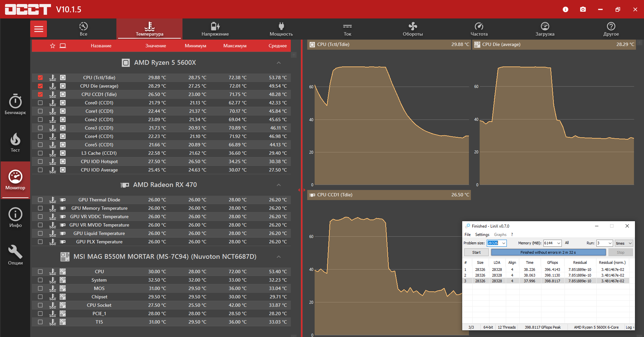Viewport: 644px width, 337px height.
Task: Switch to the Мощность tab
Action: pyautogui.click(x=281, y=29)
